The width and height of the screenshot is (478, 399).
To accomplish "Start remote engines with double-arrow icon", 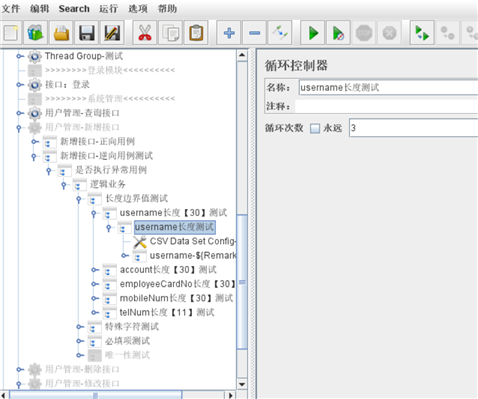I will click(x=422, y=33).
